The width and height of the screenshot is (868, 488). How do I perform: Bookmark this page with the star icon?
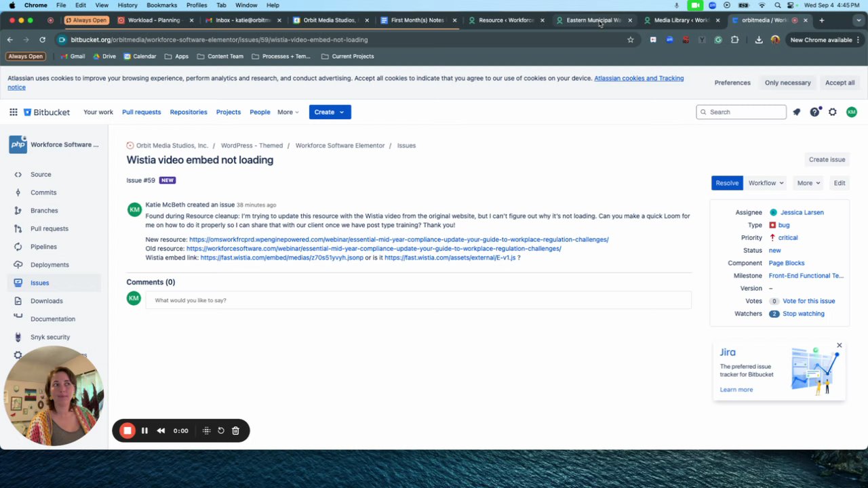coord(631,40)
